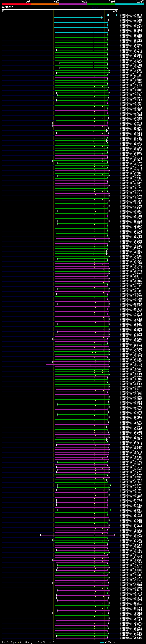Click the white query sequence ruler bar
Viewport: 146px width, 644px height.
click(60, 9)
